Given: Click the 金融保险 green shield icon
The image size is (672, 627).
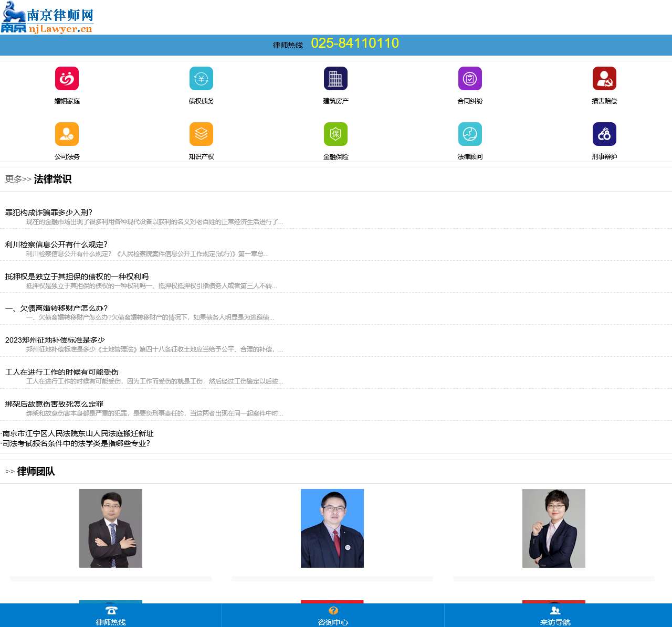Looking at the screenshot, I should (x=335, y=134).
